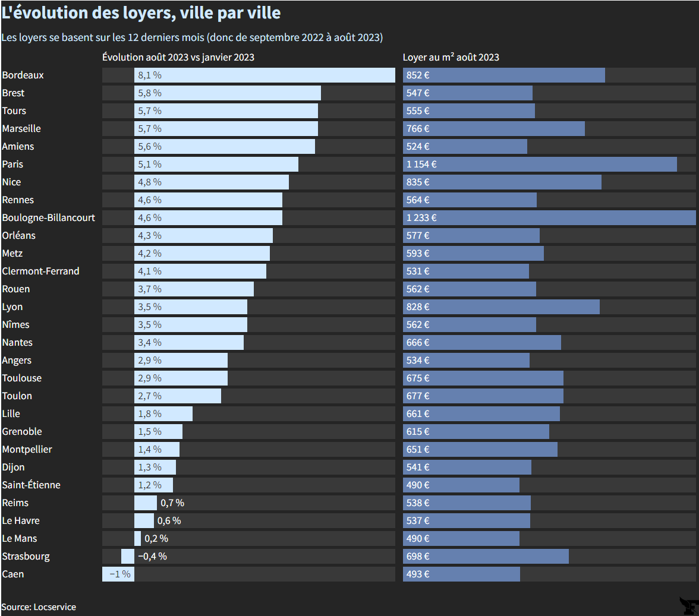Click Le Mans's 0,2 % evolution bar
This screenshot has height=616, width=699.
[137, 539]
